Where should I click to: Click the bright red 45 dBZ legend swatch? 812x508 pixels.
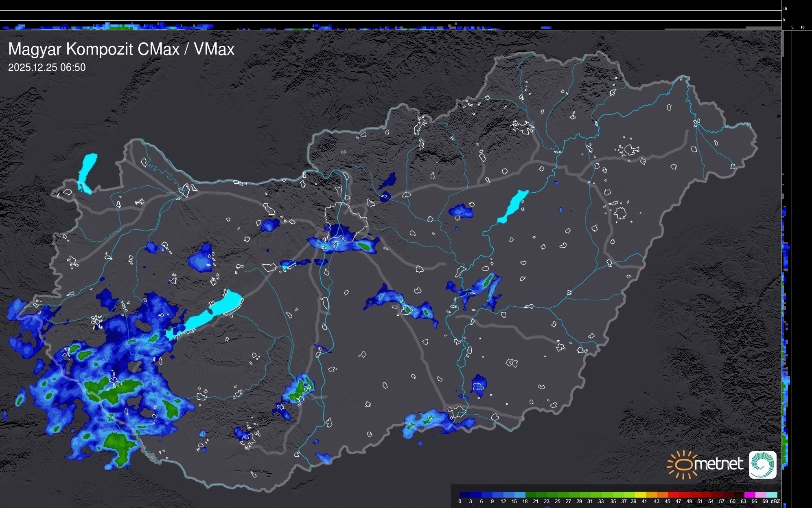(x=673, y=495)
